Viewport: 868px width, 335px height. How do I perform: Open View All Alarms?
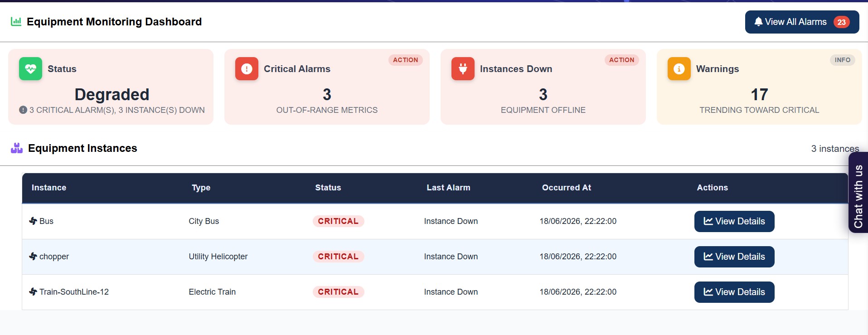802,22
